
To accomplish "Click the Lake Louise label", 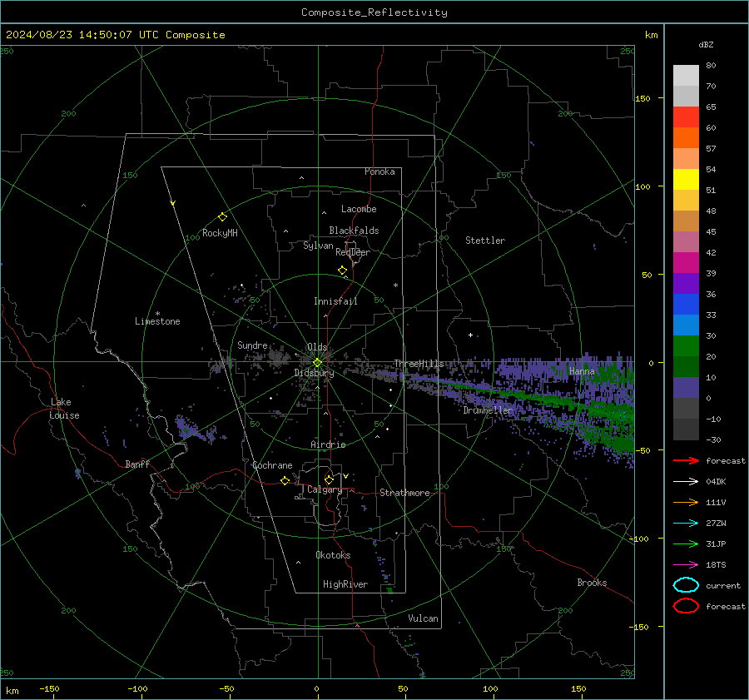I will click(x=64, y=409).
